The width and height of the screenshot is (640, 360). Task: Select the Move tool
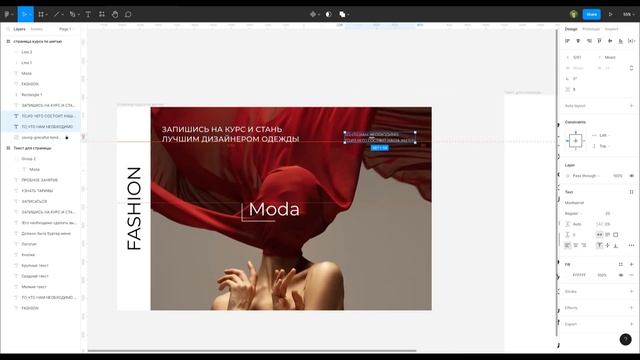pyautogui.click(x=24, y=14)
